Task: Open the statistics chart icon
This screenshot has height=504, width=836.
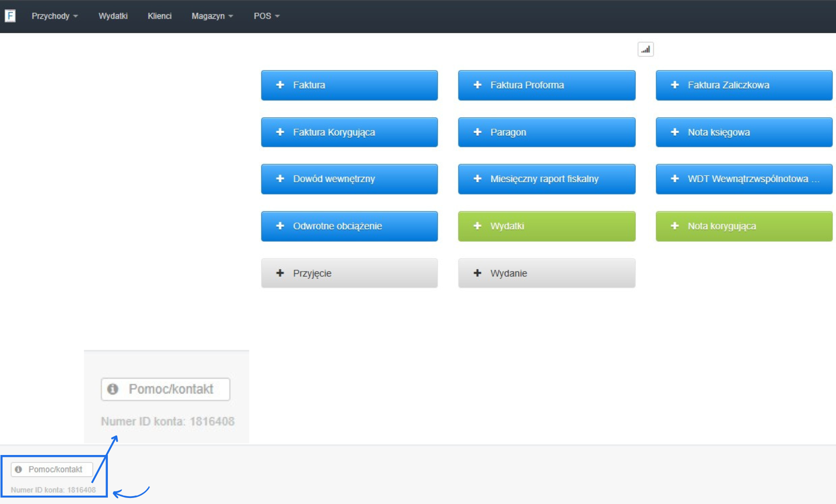Action: click(645, 49)
